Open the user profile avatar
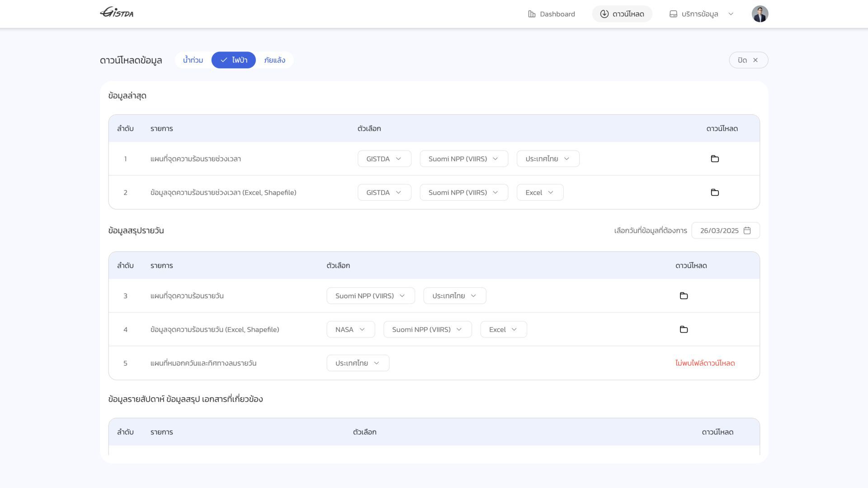Viewport: 868px width, 488px height. 759,14
